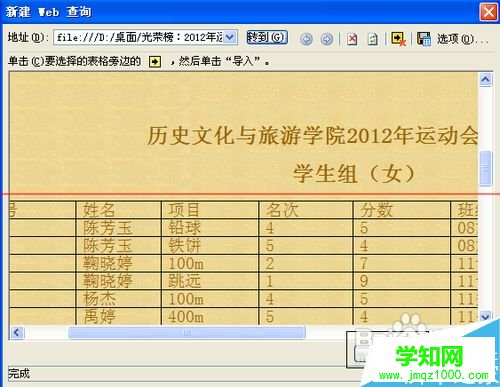Click the 跳远 cell
This screenshot has height=387, width=500.
210,281
